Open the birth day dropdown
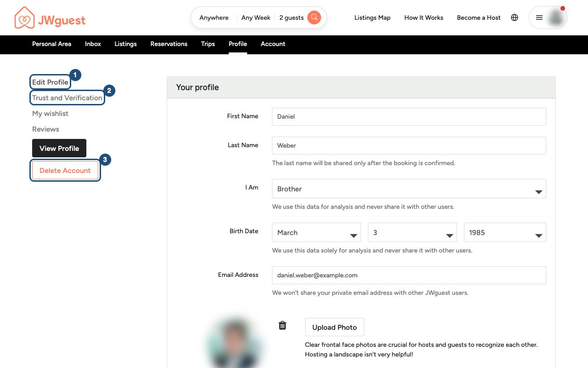This screenshot has width=588, height=368. point(413,232)
